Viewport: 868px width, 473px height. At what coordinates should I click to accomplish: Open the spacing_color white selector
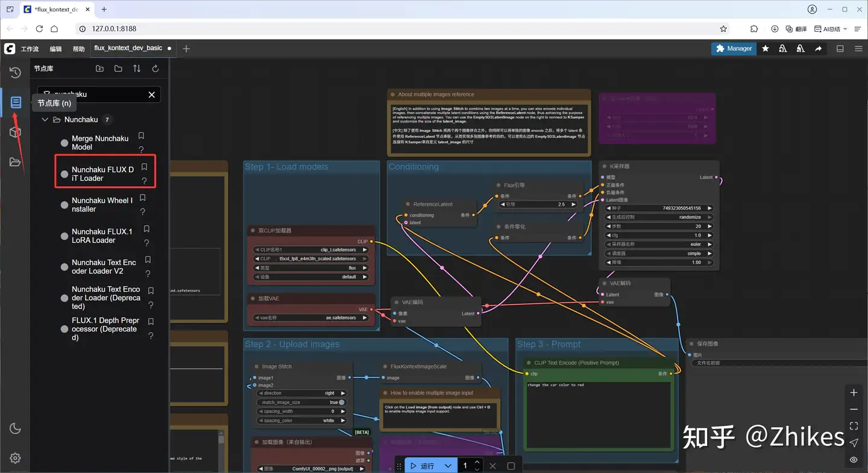(301, 421)
